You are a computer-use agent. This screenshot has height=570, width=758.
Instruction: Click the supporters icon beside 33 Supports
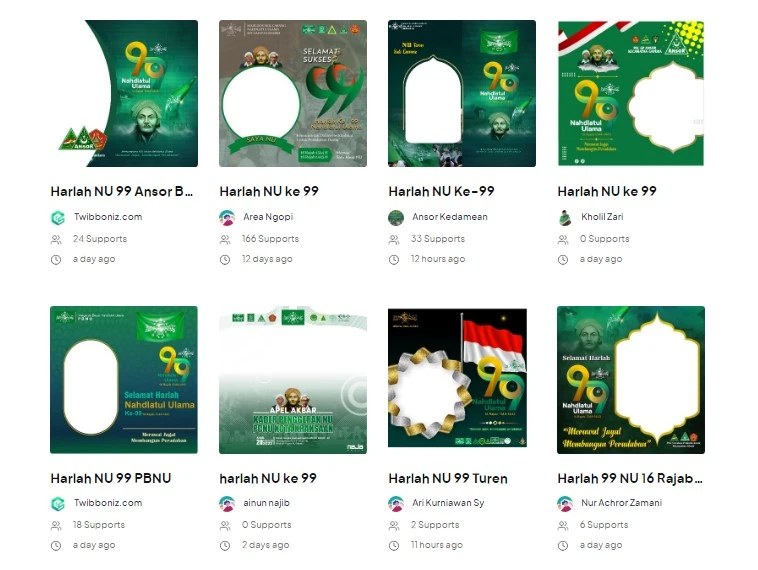click(394, 239)
